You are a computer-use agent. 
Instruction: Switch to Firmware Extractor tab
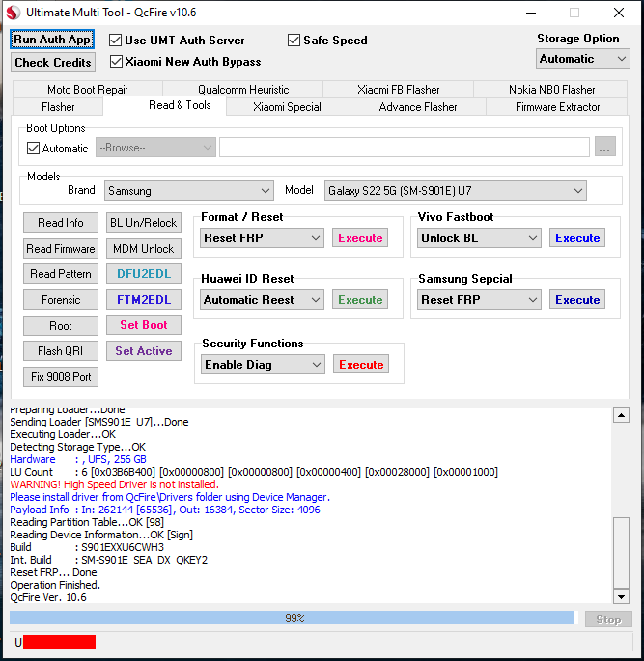pos(557,107)
